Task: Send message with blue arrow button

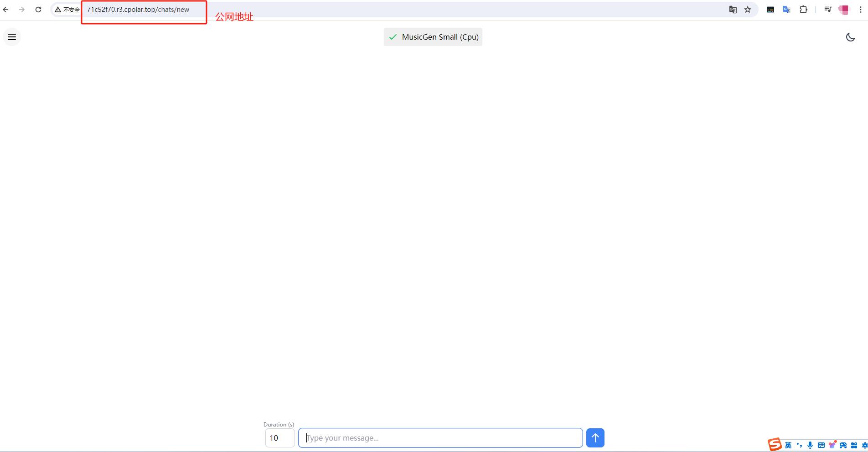Action: [x=595, y=438]
